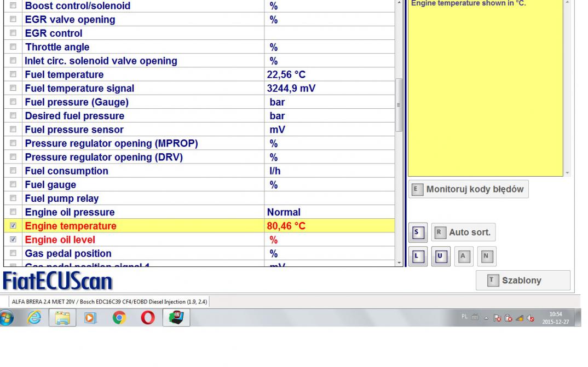The width and height of the screenshot is (588, 367).
Task: Click Engine temperature description text
Action: [469, 3]
